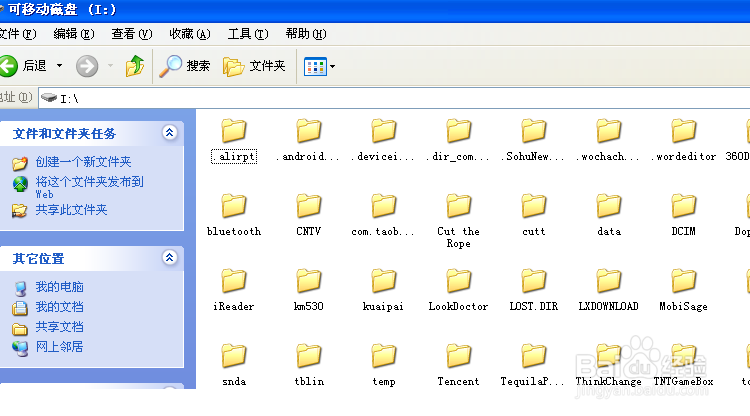The width and height of the screenshot is (750, 416).
Task: Select the Cut the Rope folder
Action: pyautogui.click(x=458, y=221)
